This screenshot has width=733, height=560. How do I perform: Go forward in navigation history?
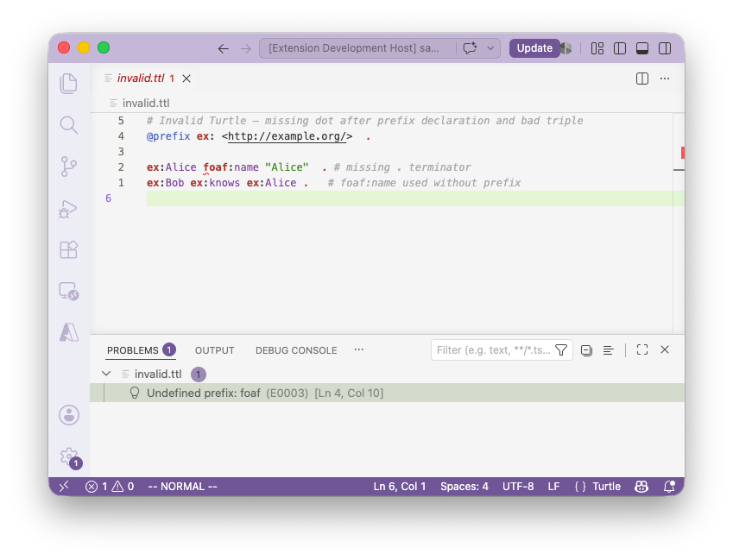pos(246,48)
